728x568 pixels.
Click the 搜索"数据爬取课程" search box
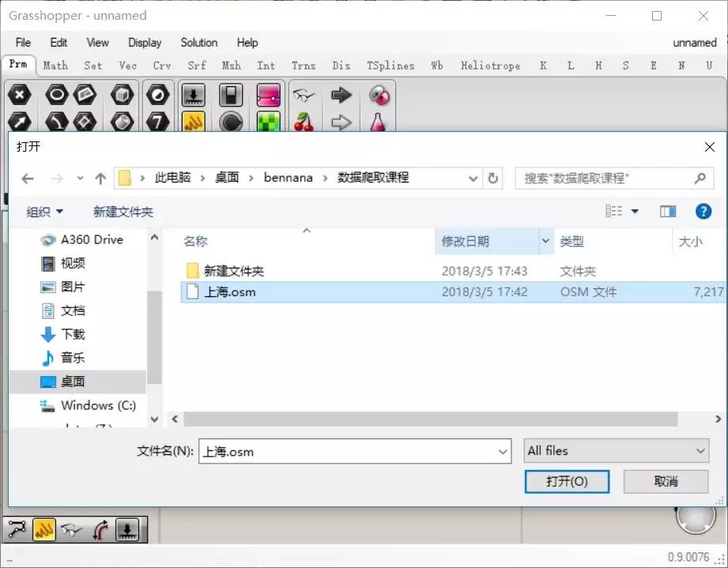point(614,179)
